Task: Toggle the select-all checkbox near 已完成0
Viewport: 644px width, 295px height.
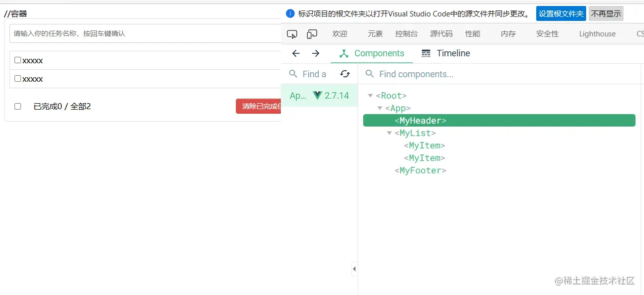Action: (x=17, y=106)
